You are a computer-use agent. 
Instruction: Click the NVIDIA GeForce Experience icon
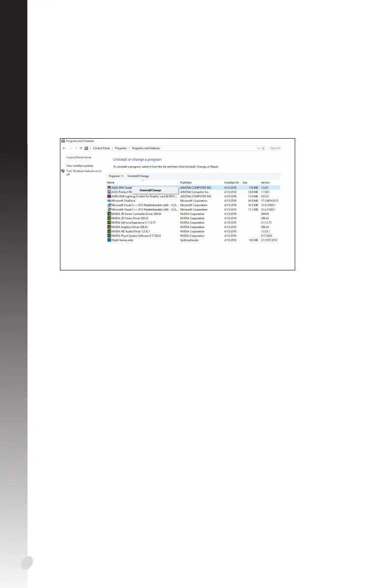coord(109,223)
